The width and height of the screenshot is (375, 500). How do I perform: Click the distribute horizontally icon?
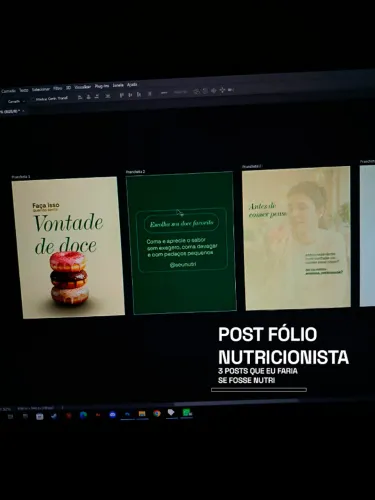tap(108, 96)
